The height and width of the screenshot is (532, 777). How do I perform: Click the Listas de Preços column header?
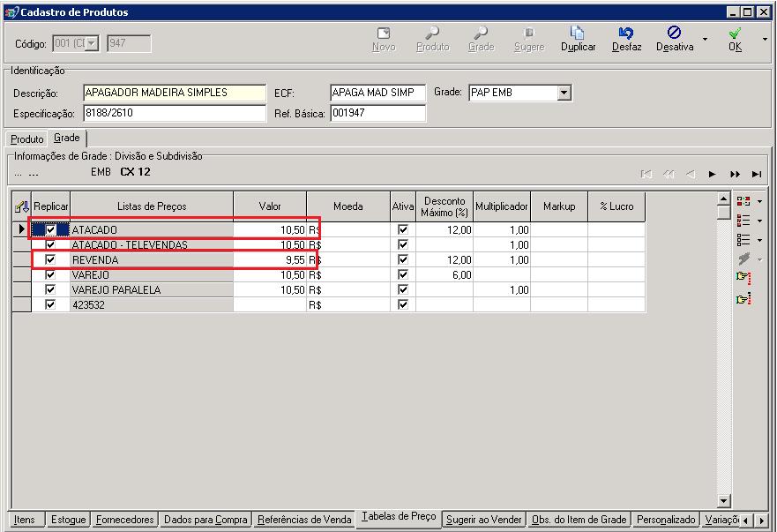coord(152,206)
